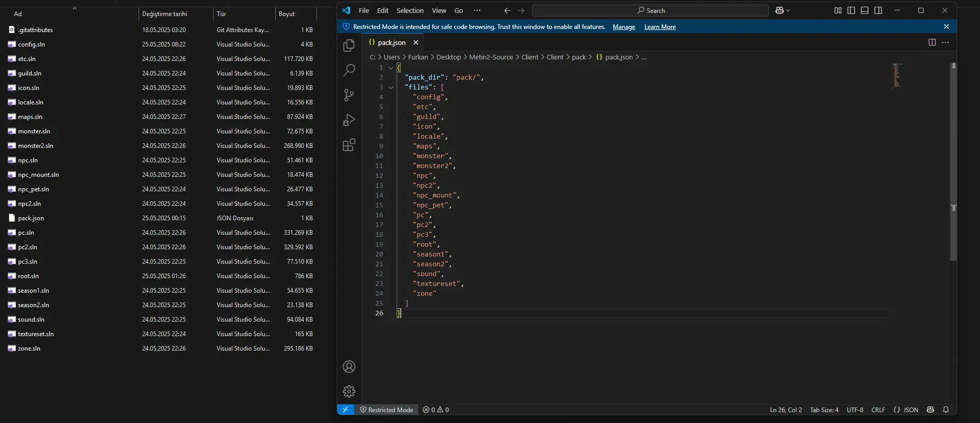Click the command center Search box

(x=651, y=10)
